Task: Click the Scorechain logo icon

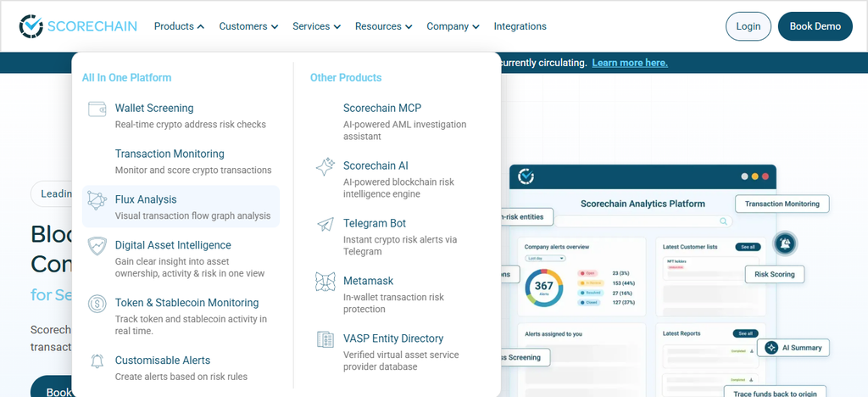Action: click(x=31, y=26)
